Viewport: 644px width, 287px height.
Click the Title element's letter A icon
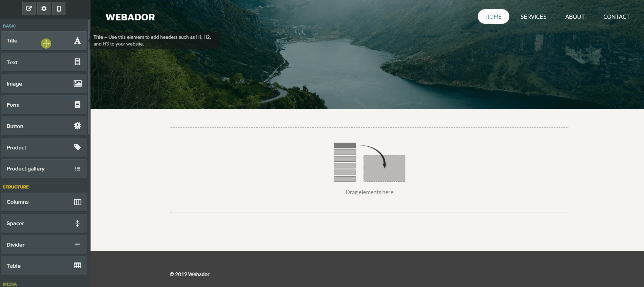point(77,41)
